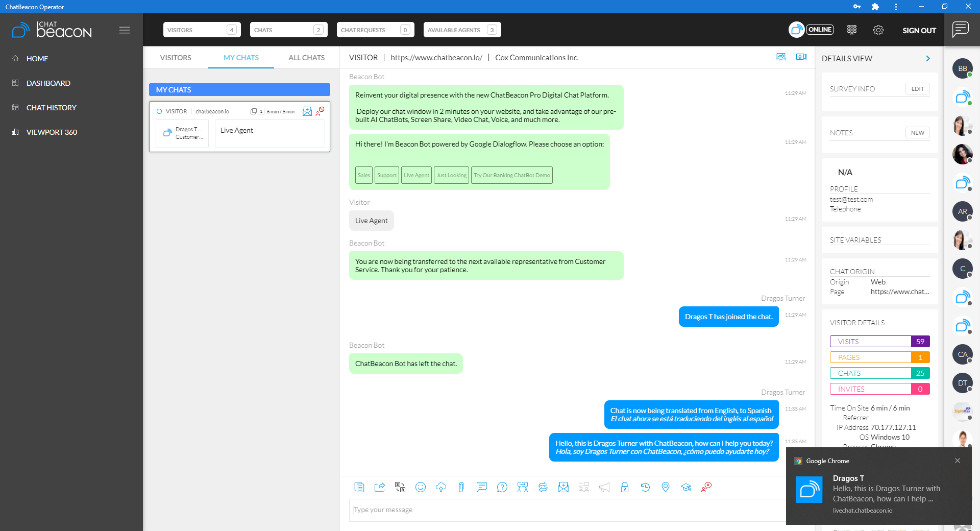Screen dimensions: 980x531
Task: Attach a file with the paperclip icon
Action: click(461, 487)
